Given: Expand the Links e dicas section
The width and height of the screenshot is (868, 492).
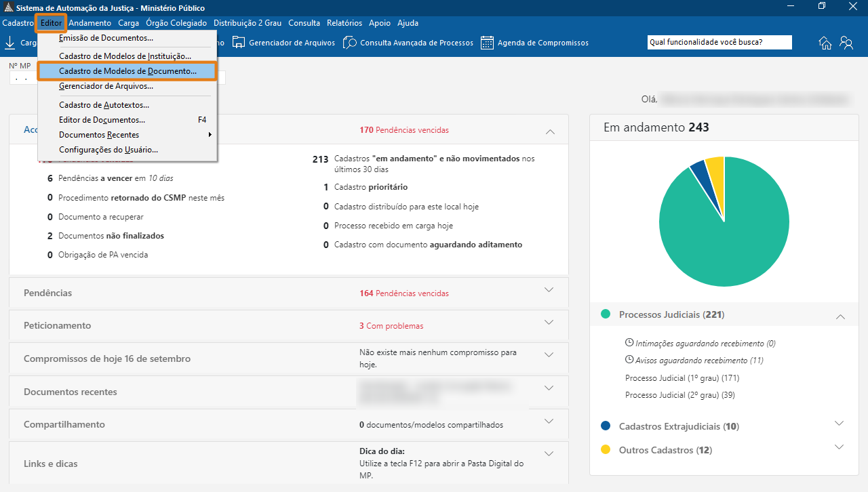Looking at the screenshot, I should [x=549, y=454].
